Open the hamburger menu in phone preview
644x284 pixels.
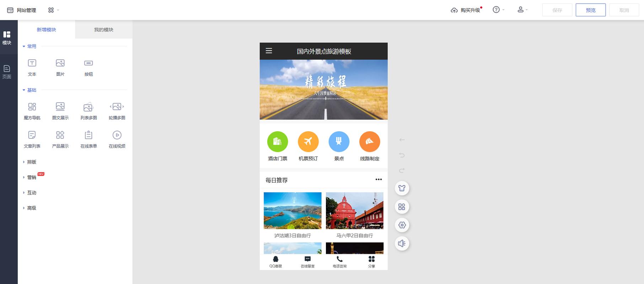[269, 51]
